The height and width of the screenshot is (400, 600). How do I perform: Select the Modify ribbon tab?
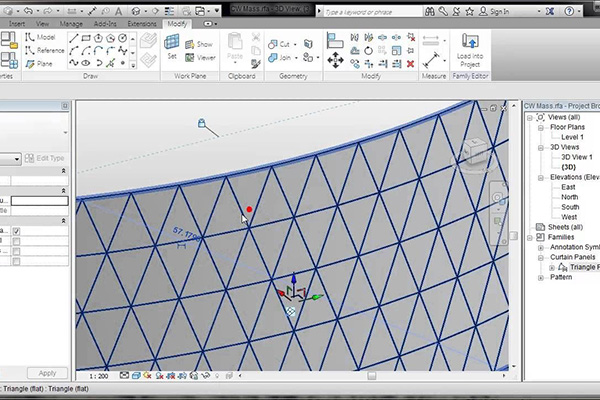tap(177, 24)
